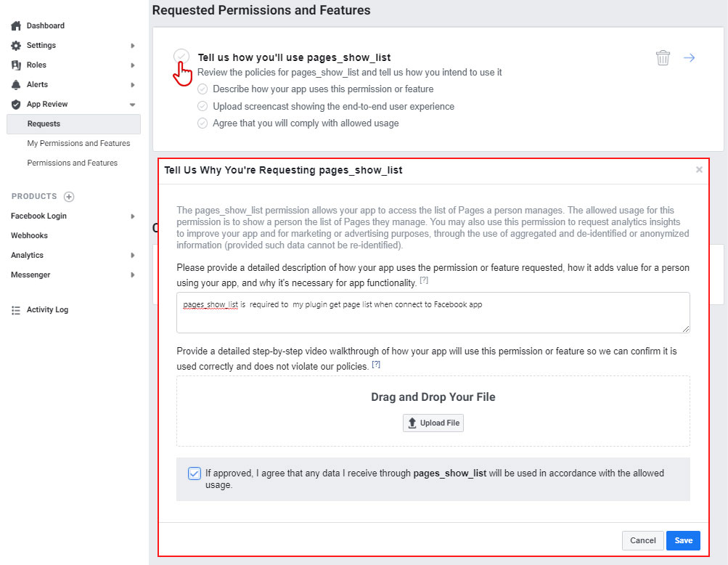Click the Activity Log list icon
This screenshot has width=728, height=565.
click(x=16, y=310)
